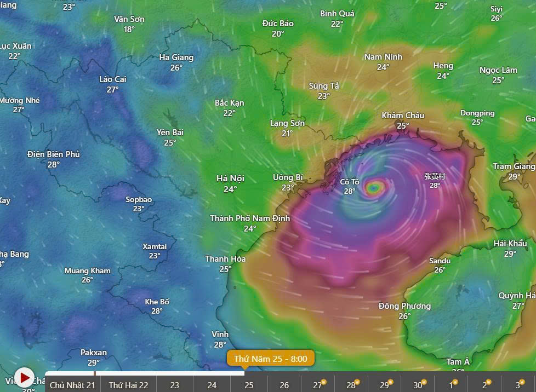Click the premium badge on day 2
Screen dimensions: 536x392
(489, 382)
